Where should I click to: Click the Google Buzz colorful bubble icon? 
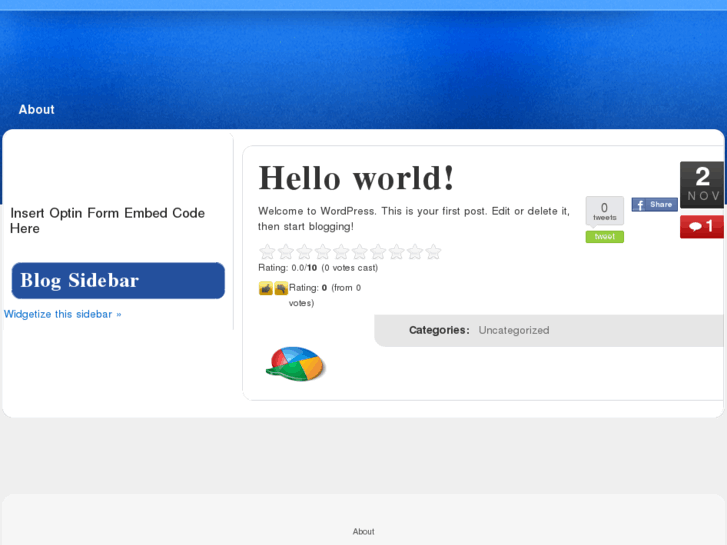coord(296,364)
